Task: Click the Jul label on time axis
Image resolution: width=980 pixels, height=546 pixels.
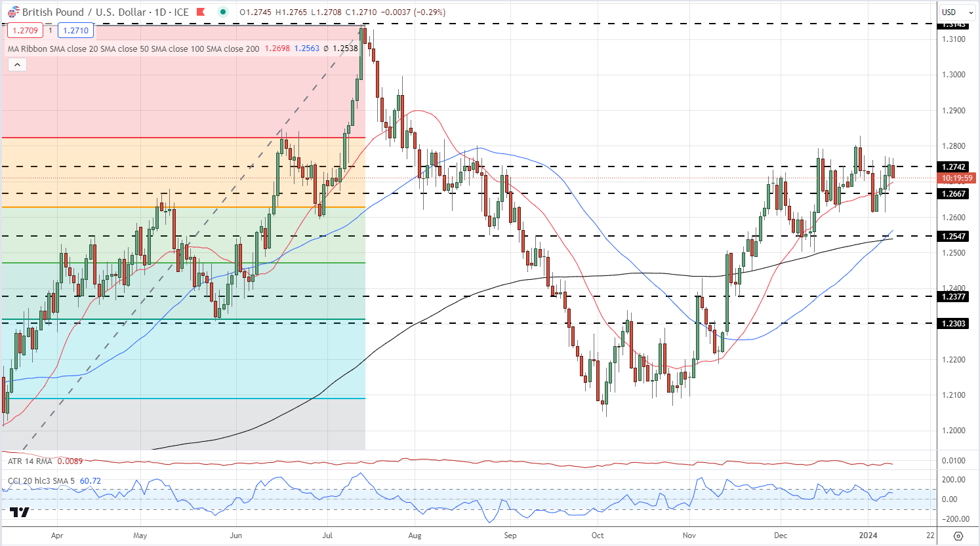Action: (327, 536)
